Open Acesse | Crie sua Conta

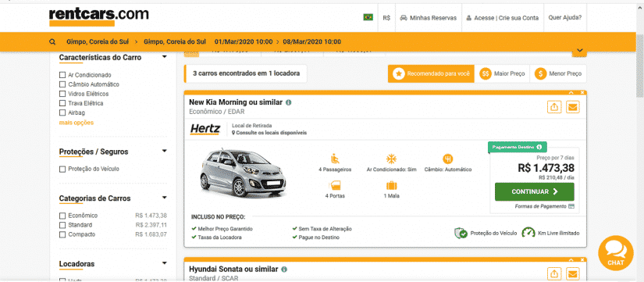point(502,18)
